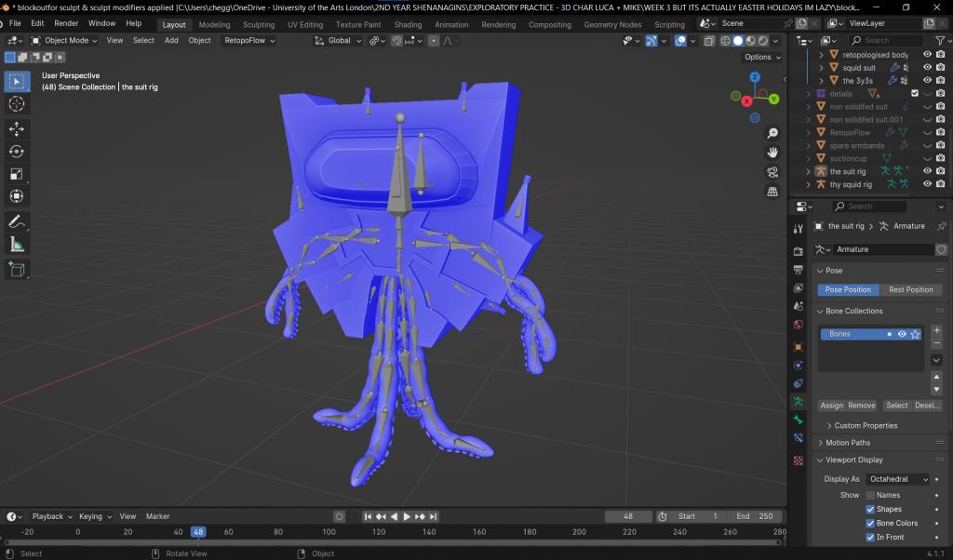Click the outliner Search field

pyautogui.click(x=886, y=41)
